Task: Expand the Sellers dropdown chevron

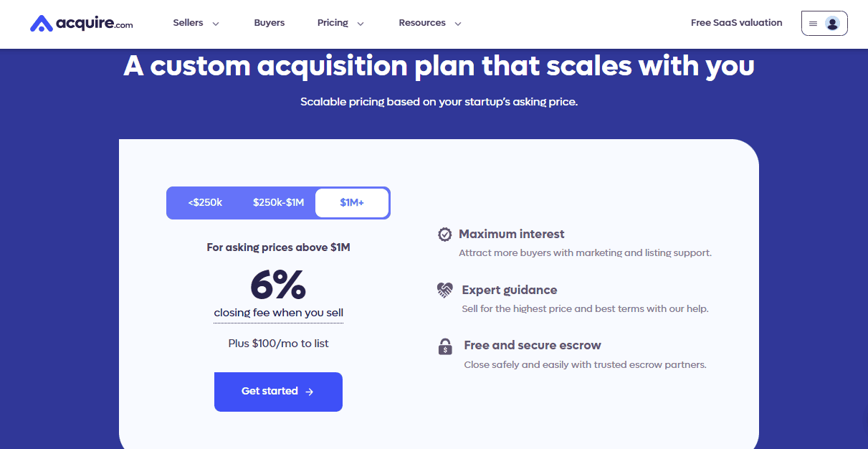Action: click(x=216, y=24)
